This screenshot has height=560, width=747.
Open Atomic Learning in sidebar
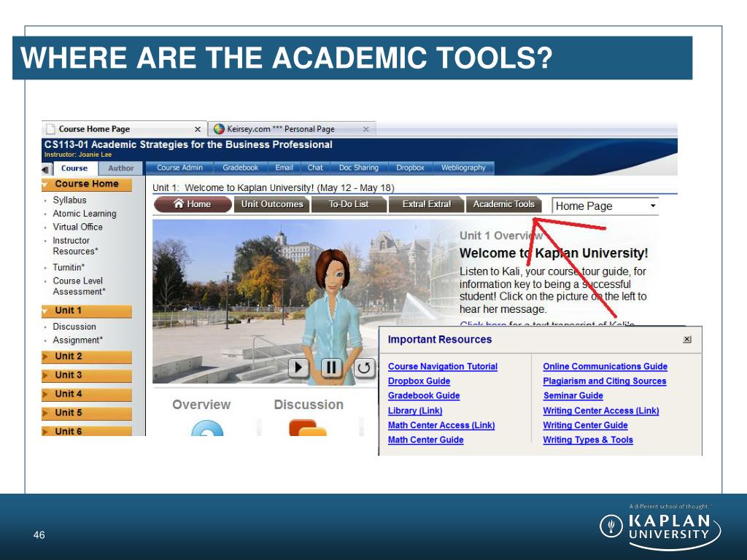pos(85,214)
